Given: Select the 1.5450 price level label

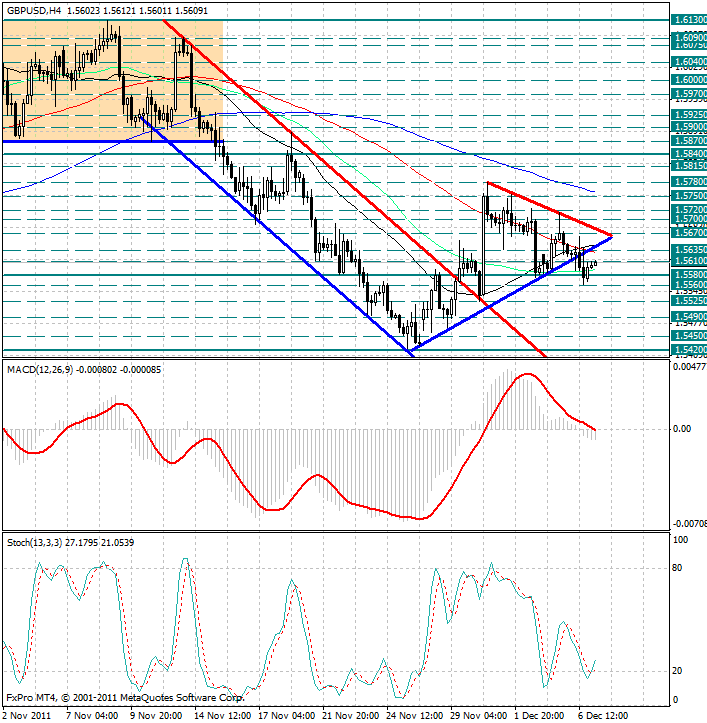Looking at the screenshot, I should point(689,335).
